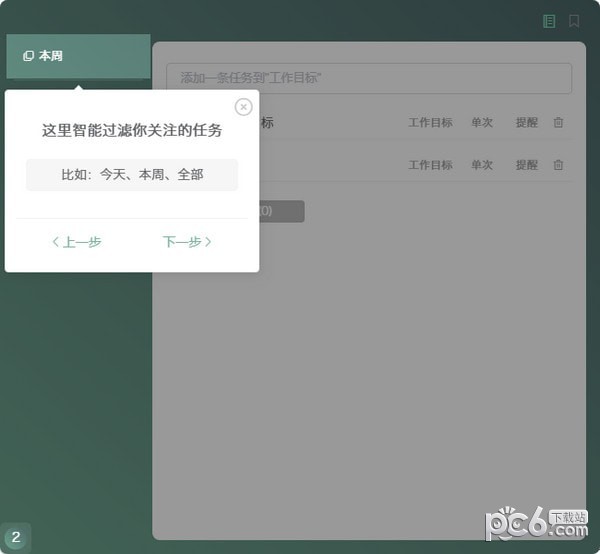Image resolution: width=600 pixels, height=554 pixels.
Task: Advance the tutorial with 下一步
Action: 187,242
